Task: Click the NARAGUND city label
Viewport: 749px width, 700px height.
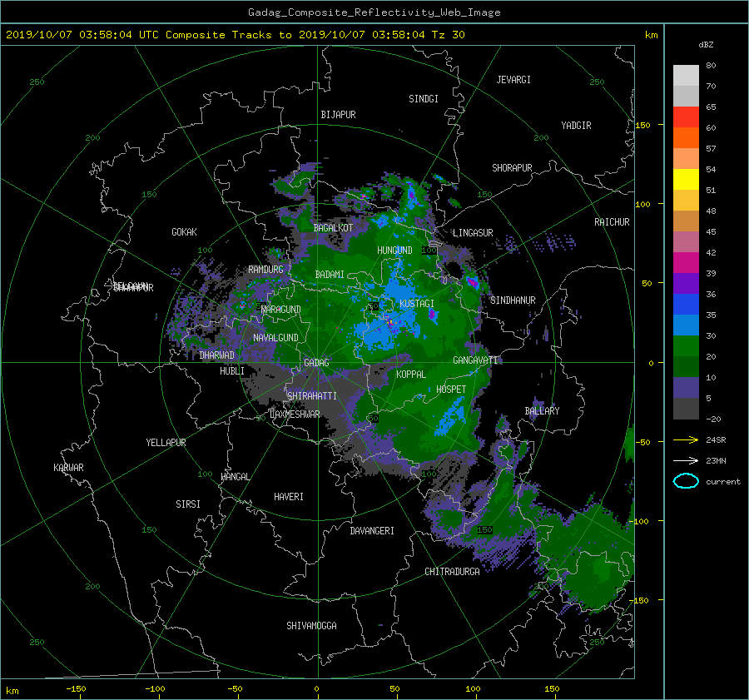Action: click(281, 310)
